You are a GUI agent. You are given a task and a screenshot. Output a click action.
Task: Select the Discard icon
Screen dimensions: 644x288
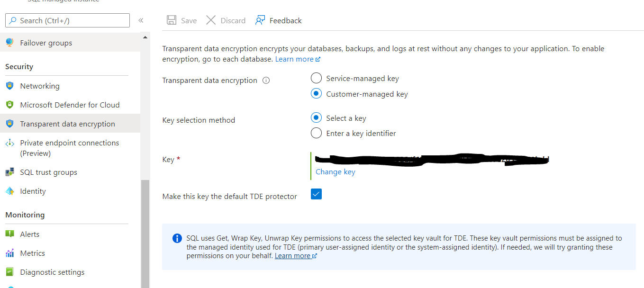[x=211, y=20]
